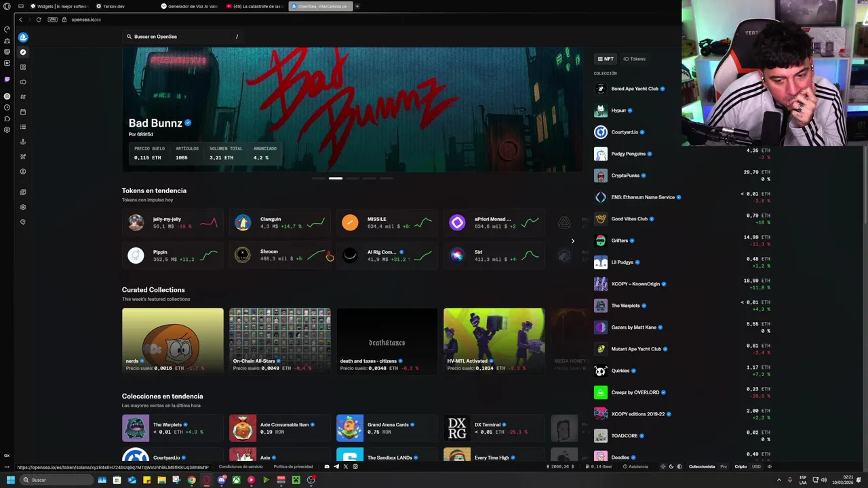Open the Collections grid icon in OpenSea sidebar
The image size is (868, 488).
point(23,67)
